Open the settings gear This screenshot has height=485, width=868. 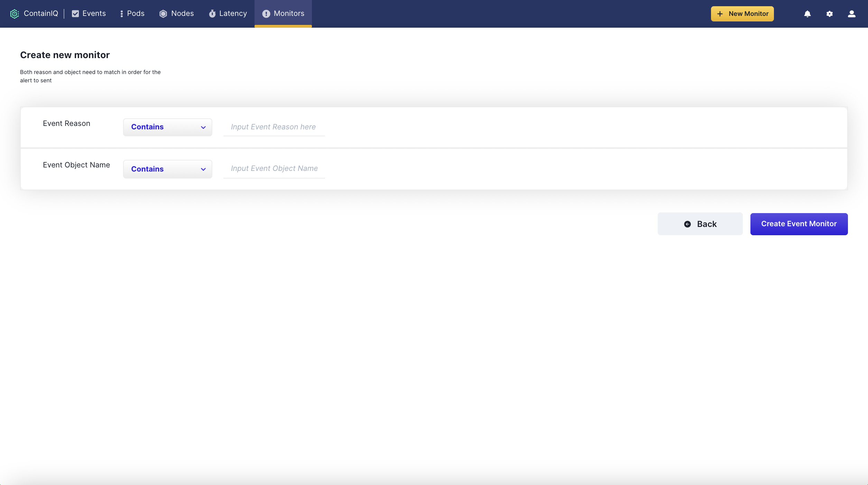click(x=830, y=13)
